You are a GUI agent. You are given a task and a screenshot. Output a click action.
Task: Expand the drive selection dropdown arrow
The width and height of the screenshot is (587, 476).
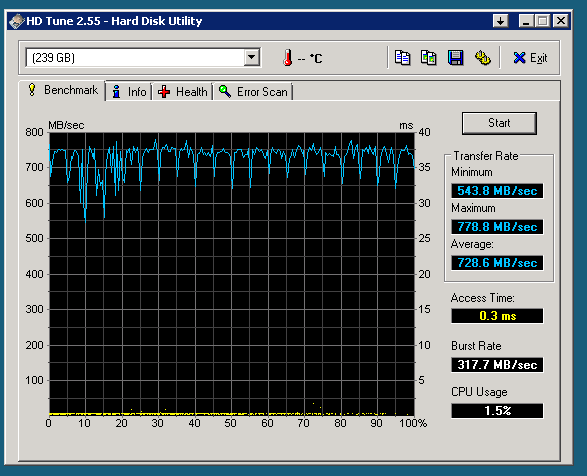[x=252, y=58]
